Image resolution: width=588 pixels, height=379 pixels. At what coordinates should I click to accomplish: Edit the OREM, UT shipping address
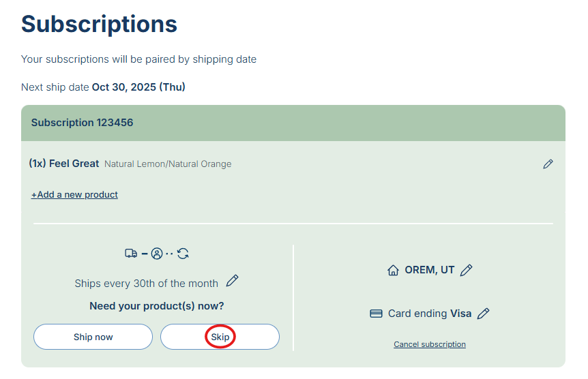point(467,271)
